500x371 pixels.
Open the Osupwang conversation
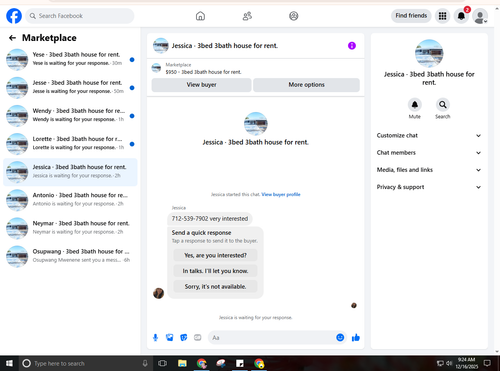tap(70, 256)
